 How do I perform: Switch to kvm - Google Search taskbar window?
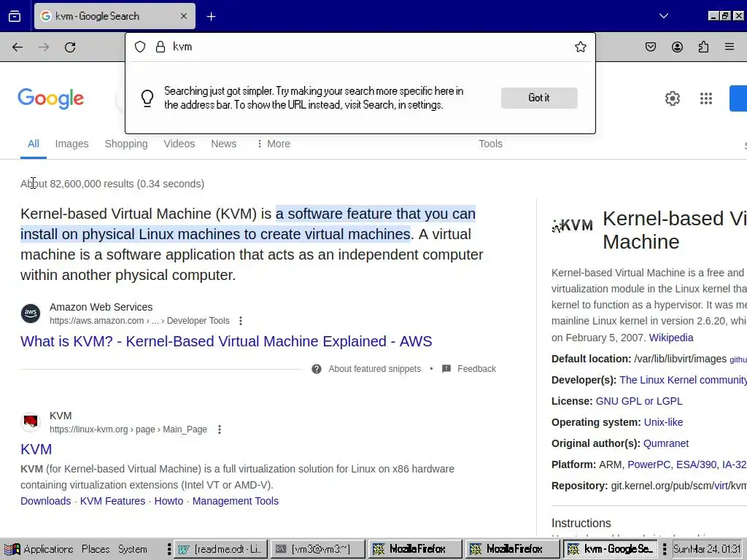611,549
